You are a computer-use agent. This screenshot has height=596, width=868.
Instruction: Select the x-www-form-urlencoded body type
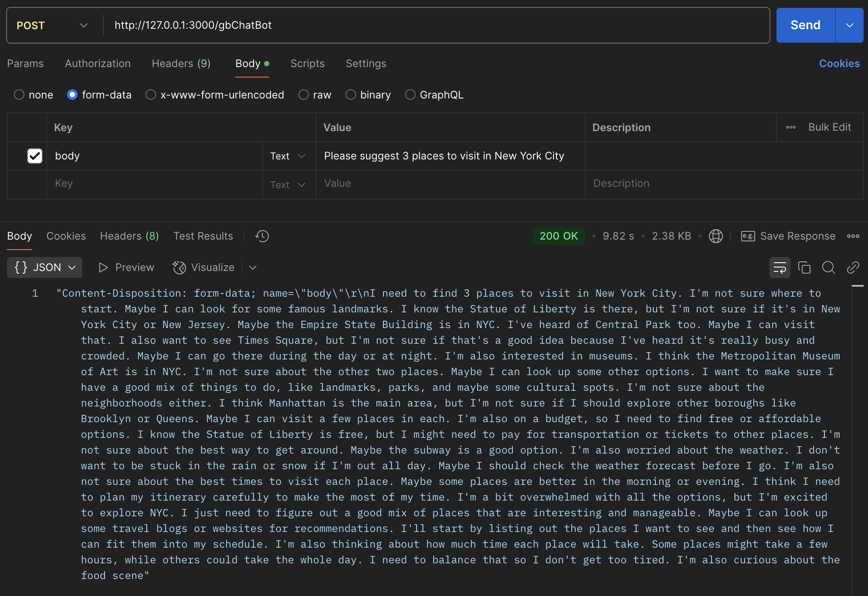click(151, 95)
